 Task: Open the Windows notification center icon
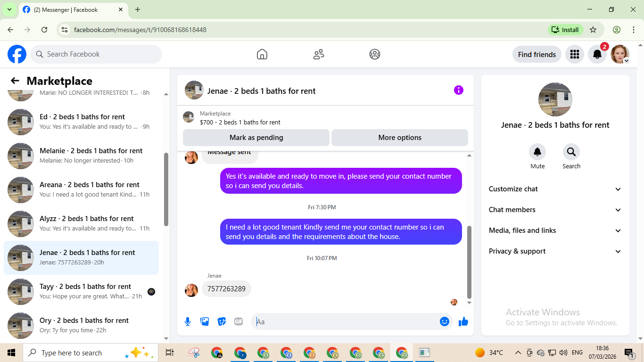coord(629,353)
